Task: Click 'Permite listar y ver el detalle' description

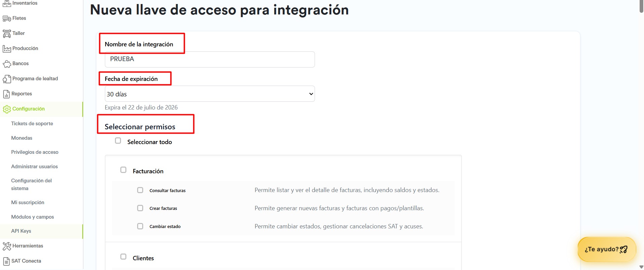Action: [x=347, y=190]
